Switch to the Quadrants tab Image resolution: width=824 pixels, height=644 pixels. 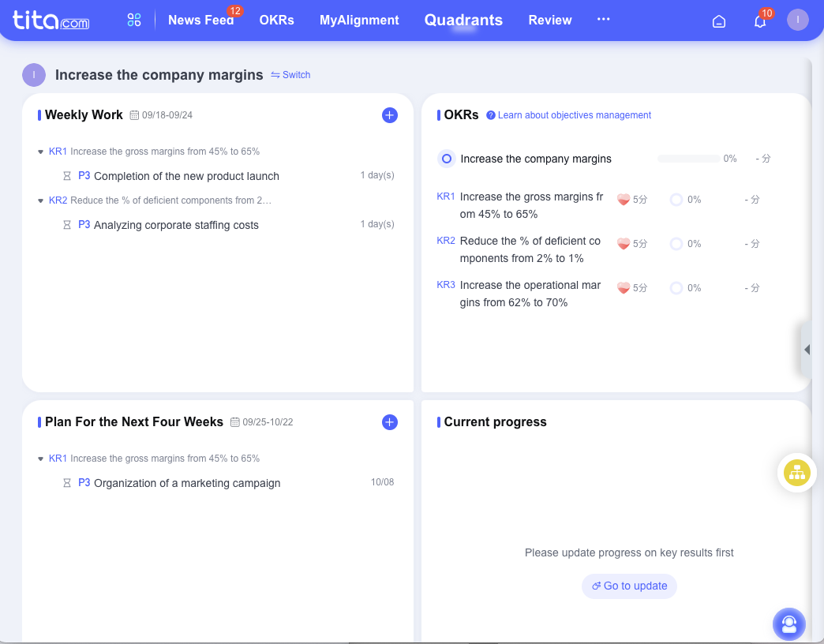463,20
